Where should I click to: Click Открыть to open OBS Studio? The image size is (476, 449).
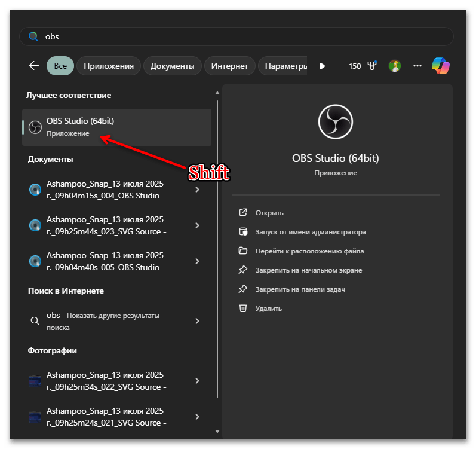tap(269, 213)
